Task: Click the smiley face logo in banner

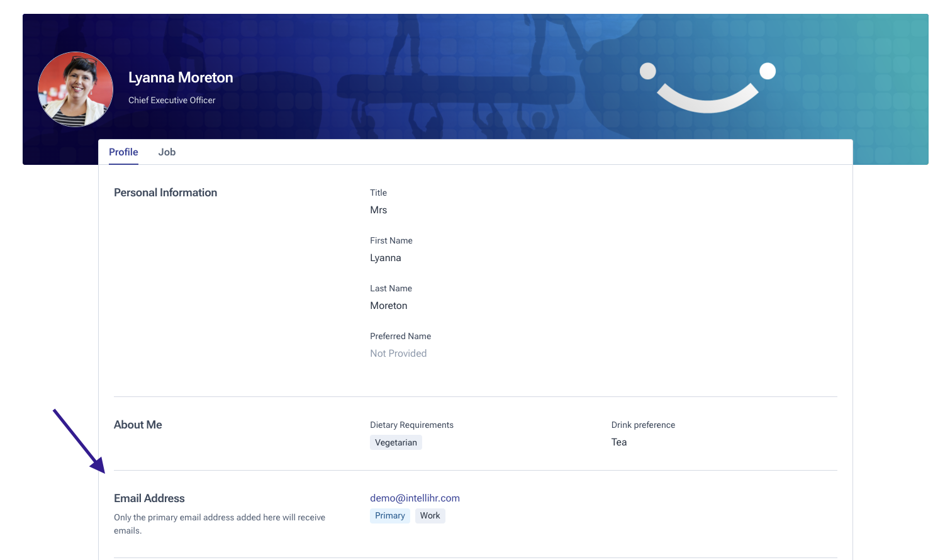Action: [707, 88]
